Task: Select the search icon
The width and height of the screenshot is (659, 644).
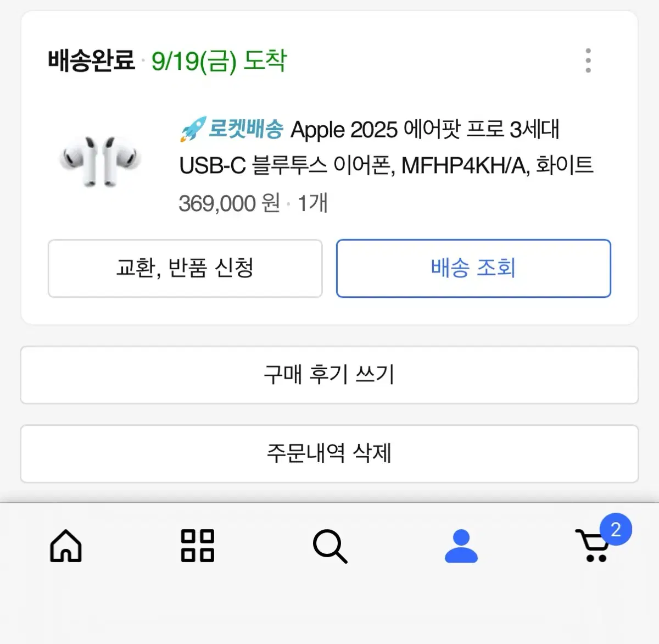Action: [329, 547]
